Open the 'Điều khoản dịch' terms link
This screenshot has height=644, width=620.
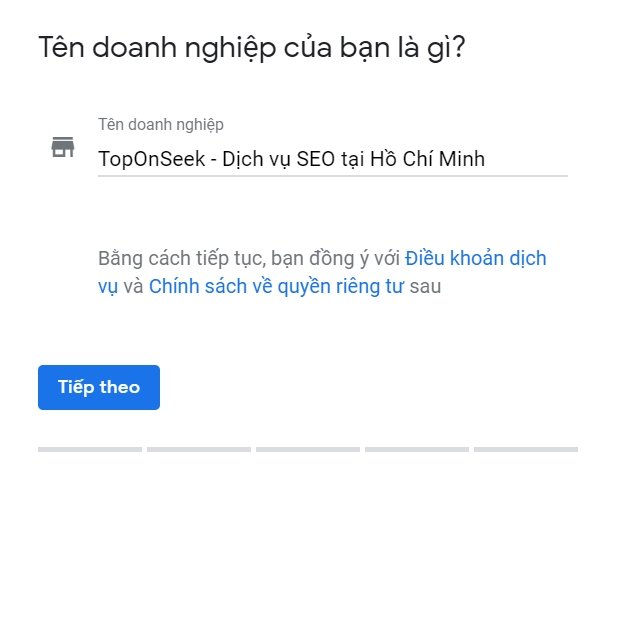click(x=476, y=259)
